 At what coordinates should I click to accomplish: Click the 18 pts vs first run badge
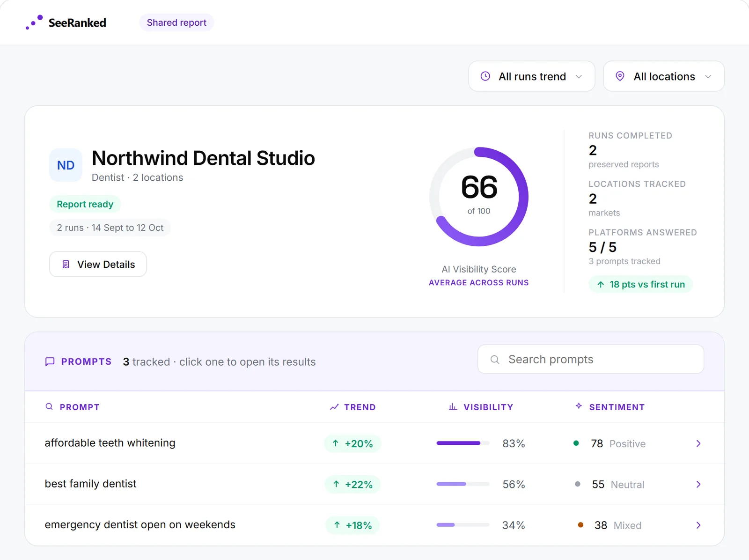(x=640, y=284)
